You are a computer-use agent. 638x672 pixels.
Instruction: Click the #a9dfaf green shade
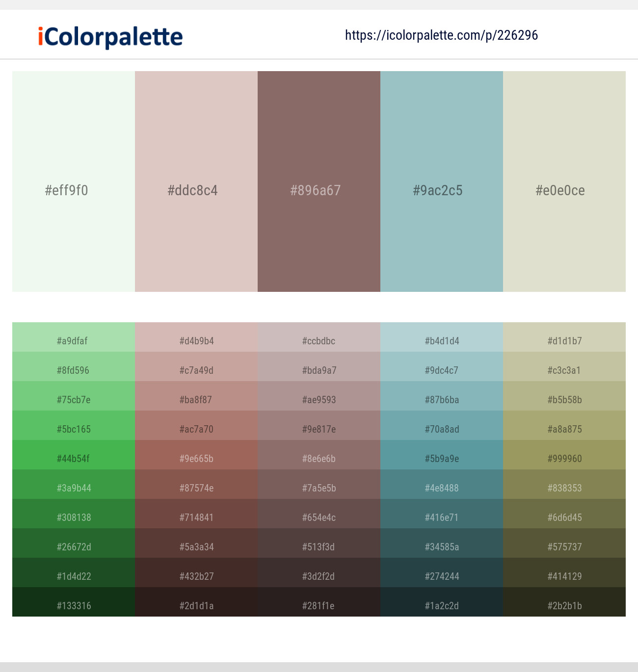pyautogui.click(x=73, y=340)
